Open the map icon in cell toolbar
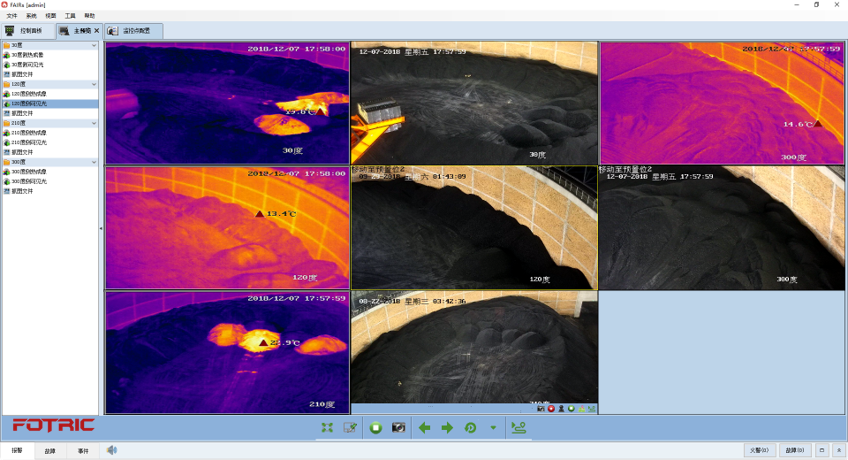 pos(581,409)
